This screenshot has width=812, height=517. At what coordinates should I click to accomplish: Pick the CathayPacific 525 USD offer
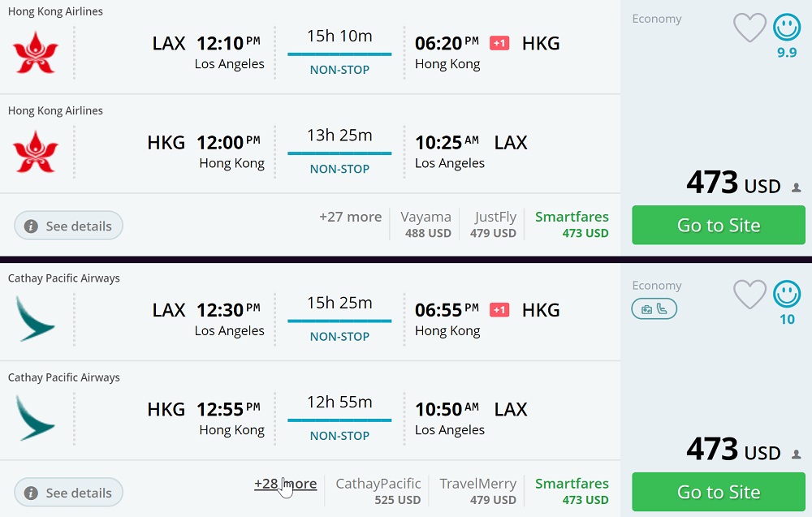point(378,491)
